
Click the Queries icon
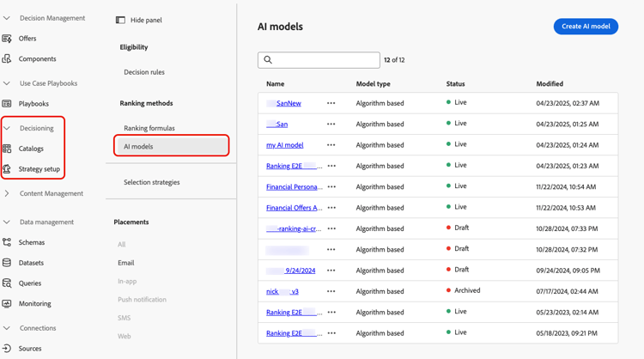coord(7,283)
